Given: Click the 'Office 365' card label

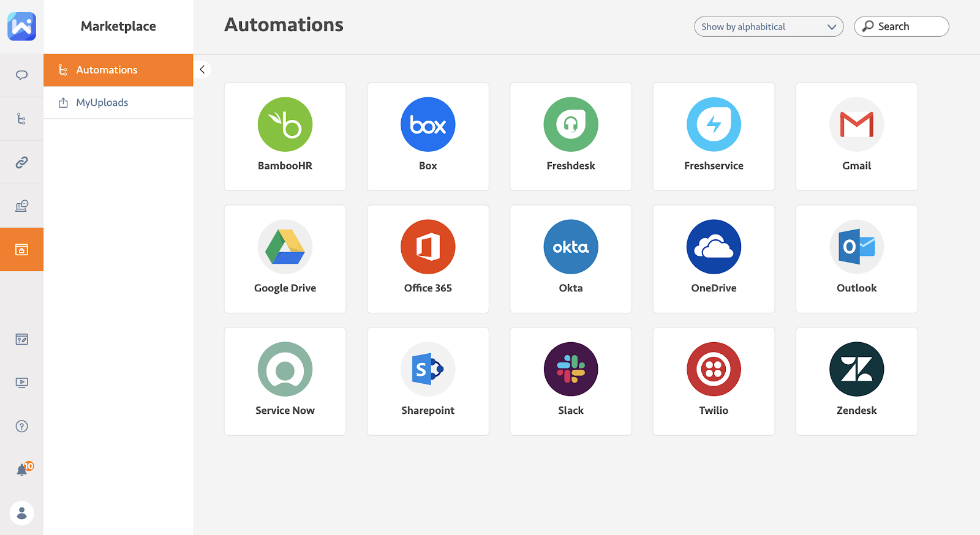Looking at the screenshot, I should (x=428, y=288).
